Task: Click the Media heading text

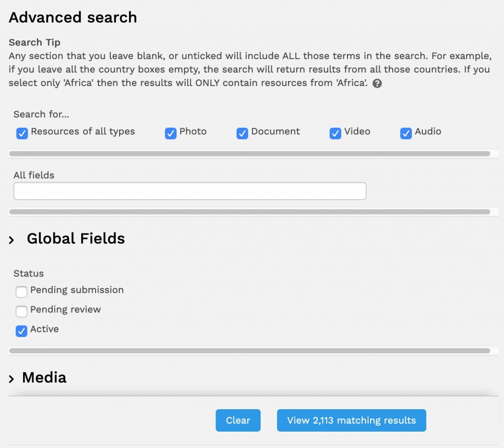Action: click(44, 377)
